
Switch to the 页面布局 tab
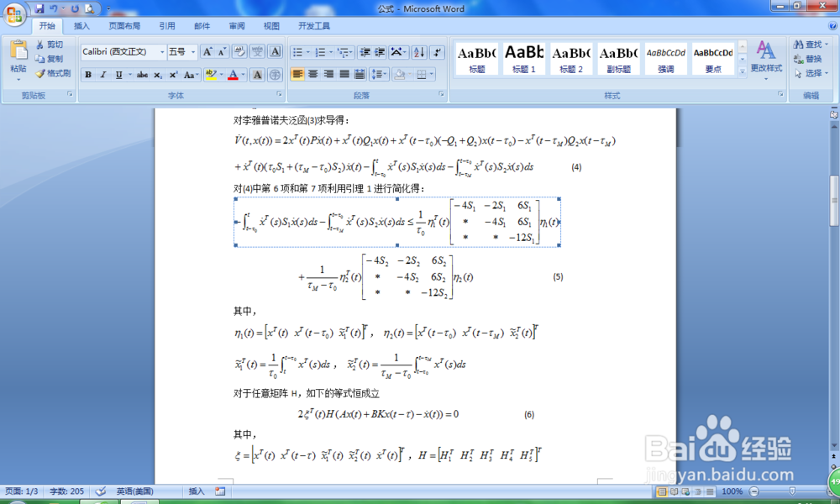[x=124, y=26]
